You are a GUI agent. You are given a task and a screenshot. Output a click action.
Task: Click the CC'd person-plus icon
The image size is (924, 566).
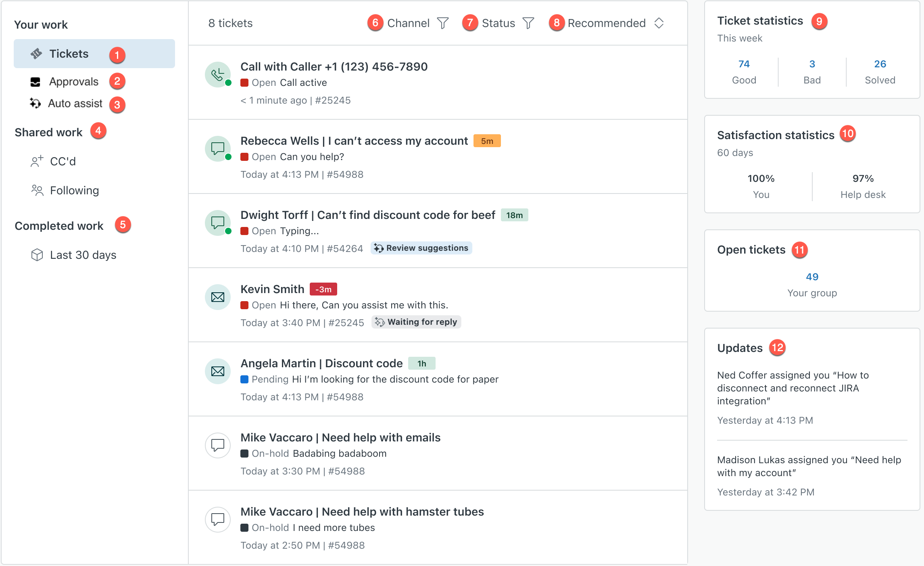37,161
